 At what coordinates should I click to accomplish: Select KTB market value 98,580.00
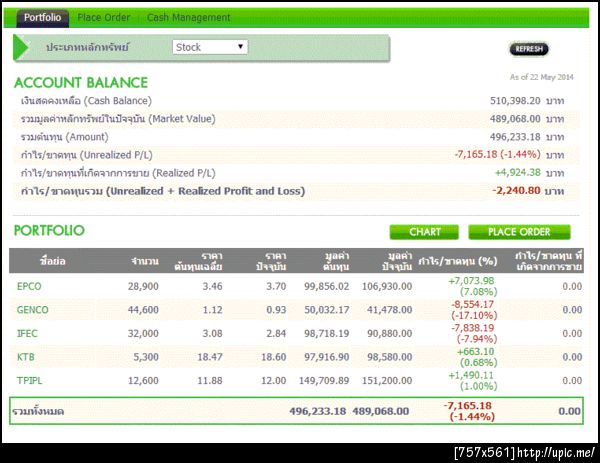(390, 357)
